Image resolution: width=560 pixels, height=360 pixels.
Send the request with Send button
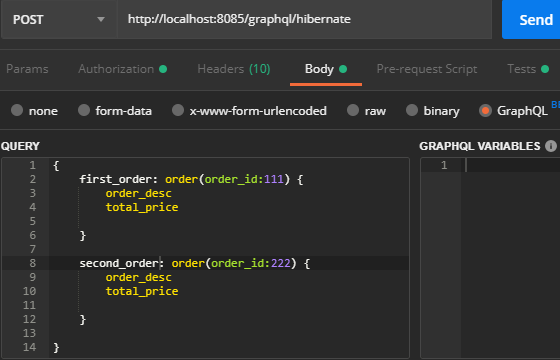tap(531, 19)
